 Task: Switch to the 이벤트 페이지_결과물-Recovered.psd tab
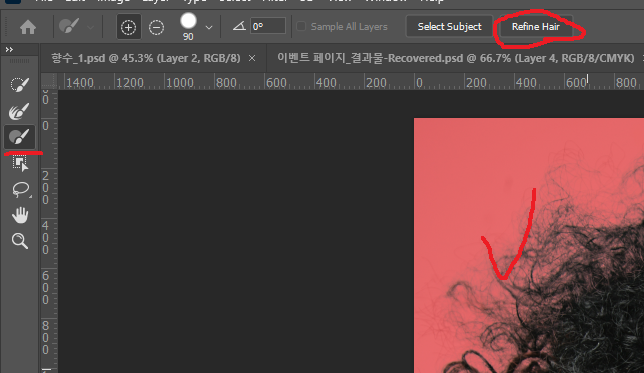(455, 58)
